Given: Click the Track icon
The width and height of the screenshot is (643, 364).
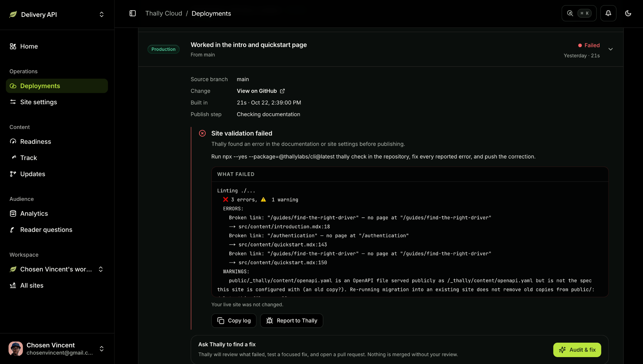Looking at the screenshot, I should [x=14, y=157].
